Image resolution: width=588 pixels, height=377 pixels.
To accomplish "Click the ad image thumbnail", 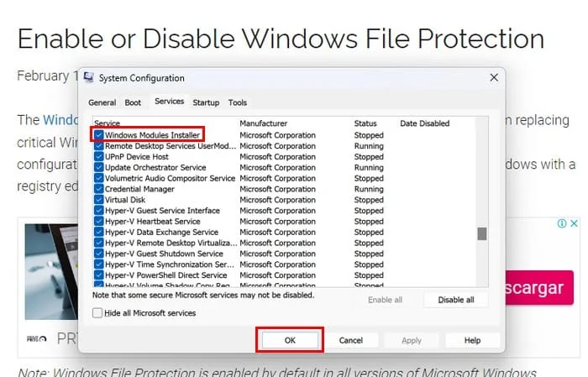I will pos(51,272).
